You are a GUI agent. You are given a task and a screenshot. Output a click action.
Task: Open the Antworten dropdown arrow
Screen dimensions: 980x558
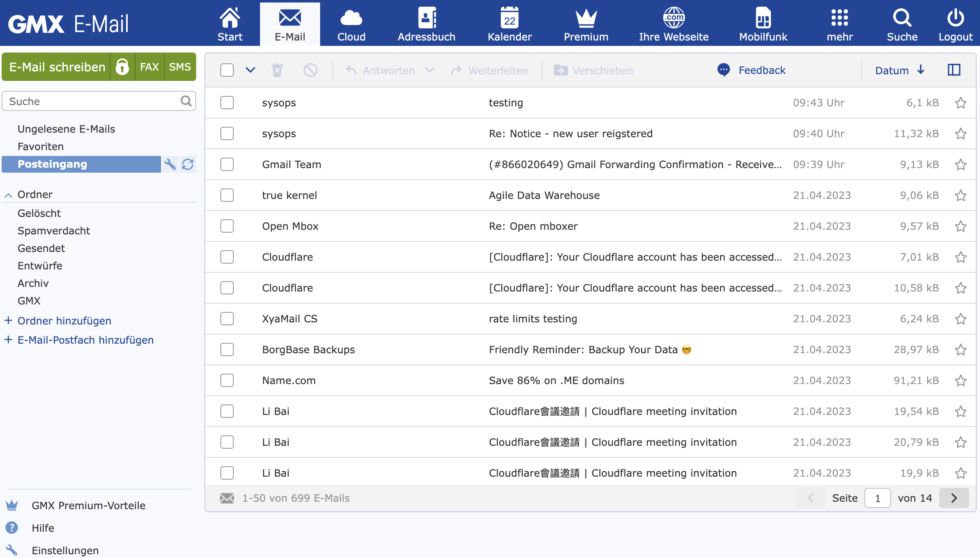(x=430, y=70)
